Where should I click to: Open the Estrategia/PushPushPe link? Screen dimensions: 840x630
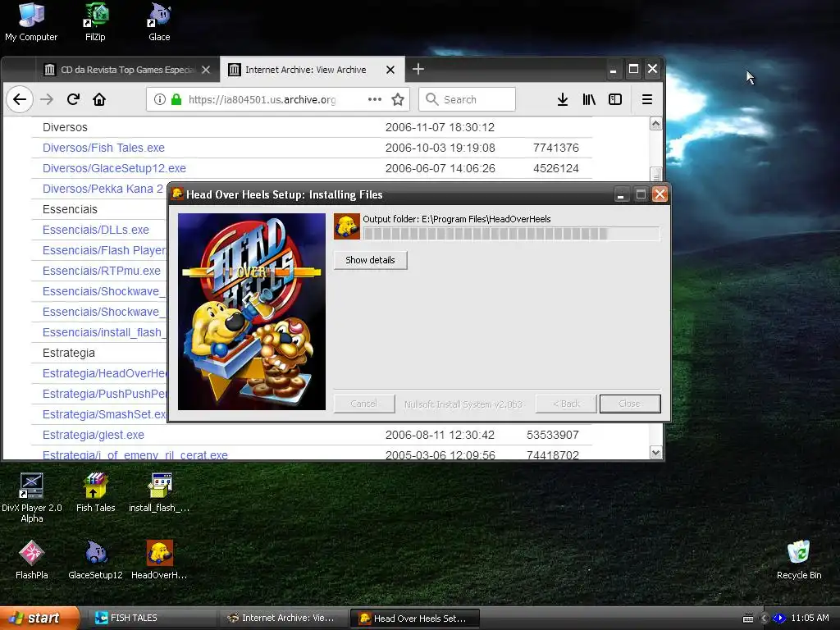click(x=104, y=394)
